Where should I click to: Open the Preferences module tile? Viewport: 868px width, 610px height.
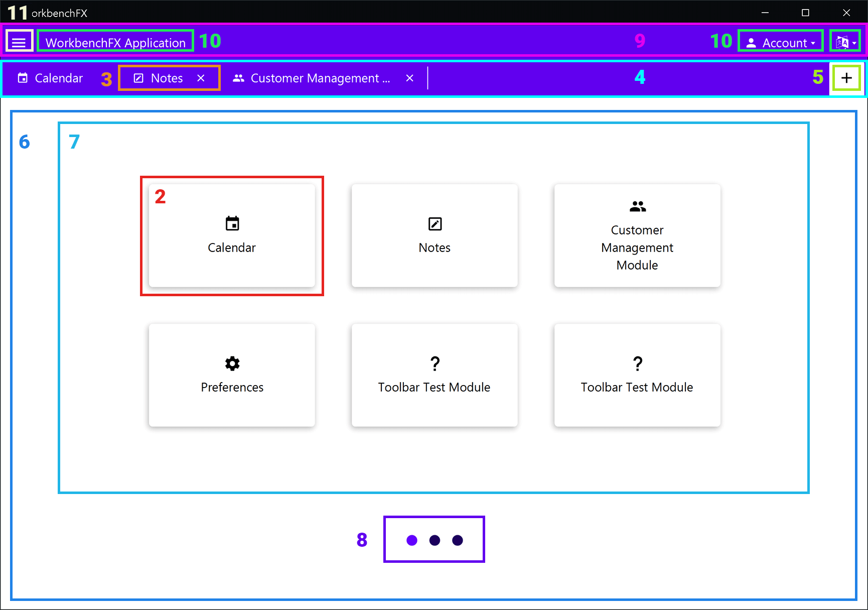pos(232,375)
